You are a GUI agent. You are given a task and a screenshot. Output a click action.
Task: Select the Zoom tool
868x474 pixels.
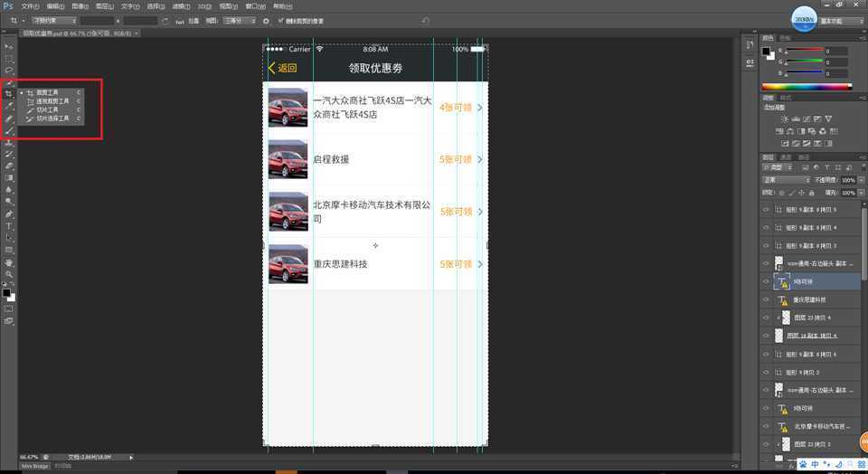[8, 274]
